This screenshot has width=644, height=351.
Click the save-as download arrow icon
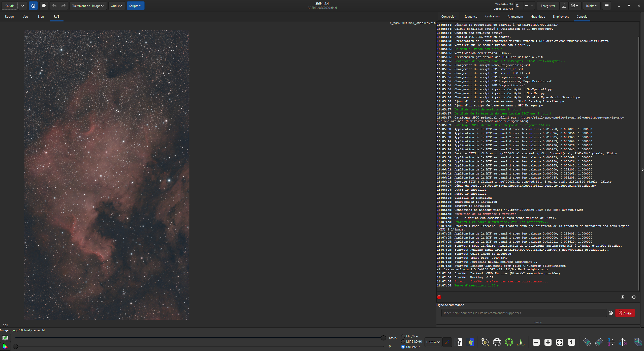point(564,6)
